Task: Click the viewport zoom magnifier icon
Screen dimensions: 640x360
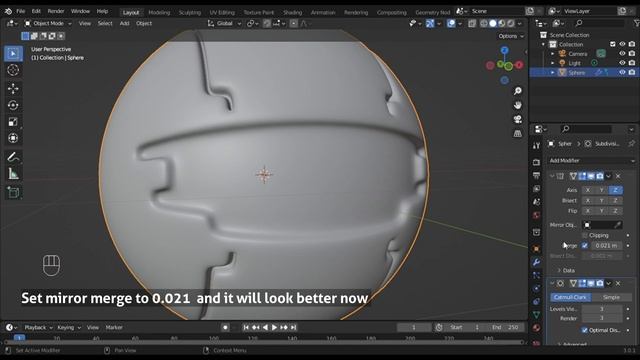Action: tap(518, 91)
